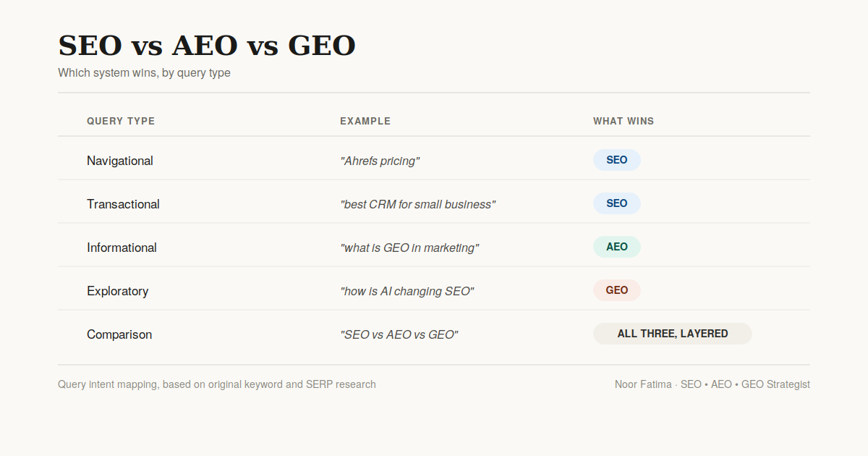Click the red GEO badge
Image resolution: width=868 pixels, height=456 pixels.
click(617, 290)
